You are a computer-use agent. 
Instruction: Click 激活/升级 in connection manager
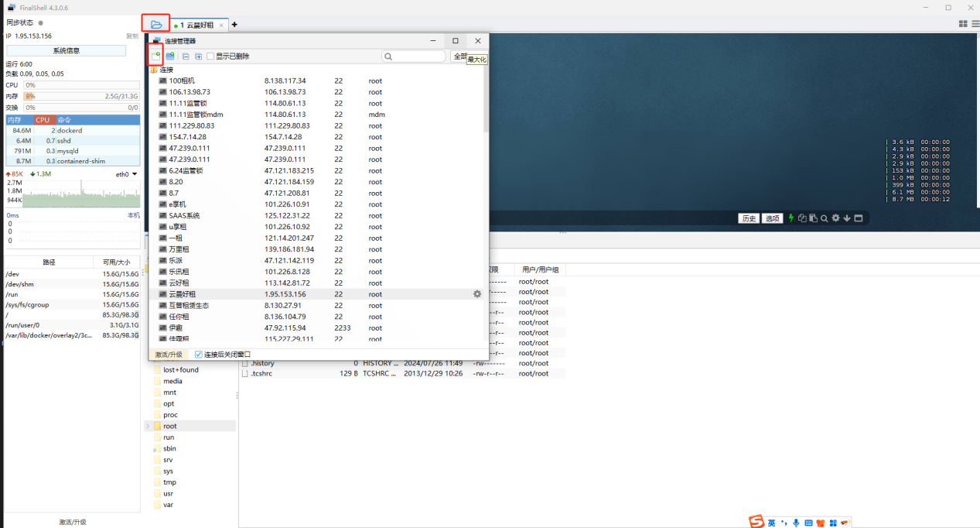point(169,355)
